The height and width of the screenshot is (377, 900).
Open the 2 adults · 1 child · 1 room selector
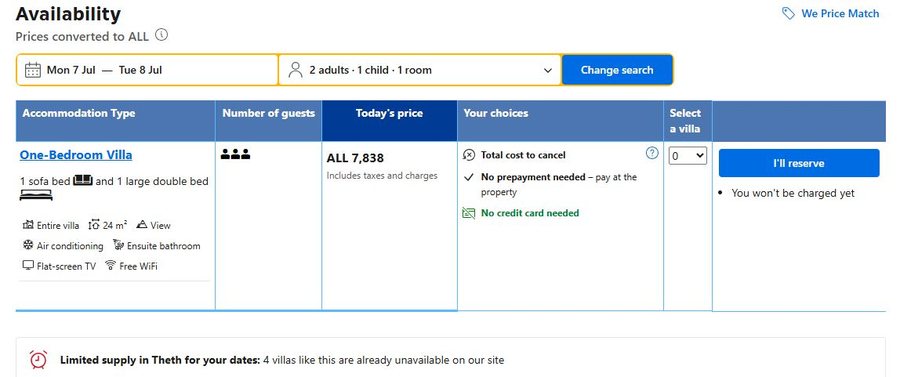420,70
